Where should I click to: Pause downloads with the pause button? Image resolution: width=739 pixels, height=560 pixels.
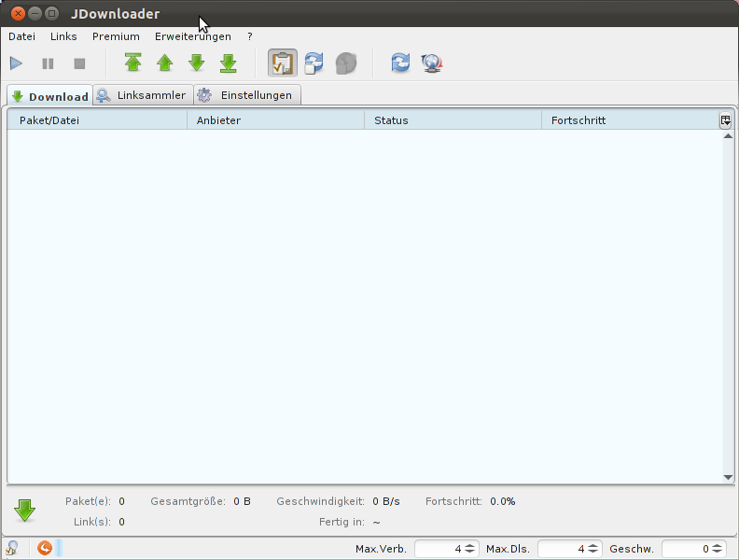tap(48, 63)
